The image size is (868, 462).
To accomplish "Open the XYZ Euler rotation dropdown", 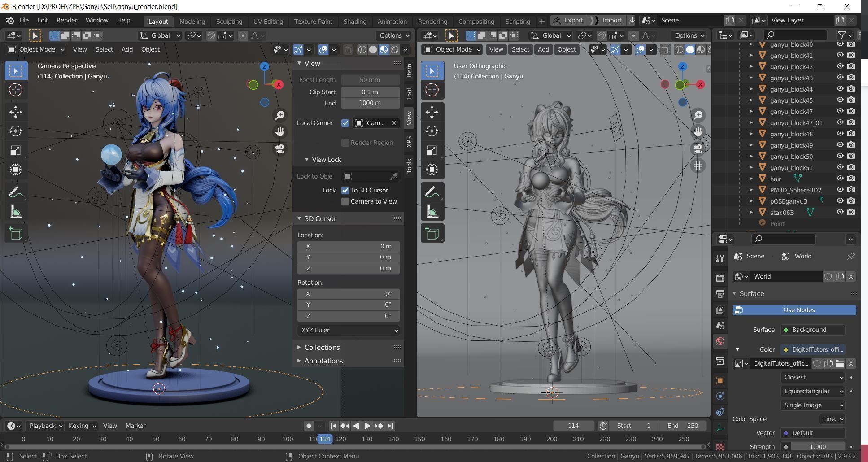I will pyautogui.click(x=349, y=330).
